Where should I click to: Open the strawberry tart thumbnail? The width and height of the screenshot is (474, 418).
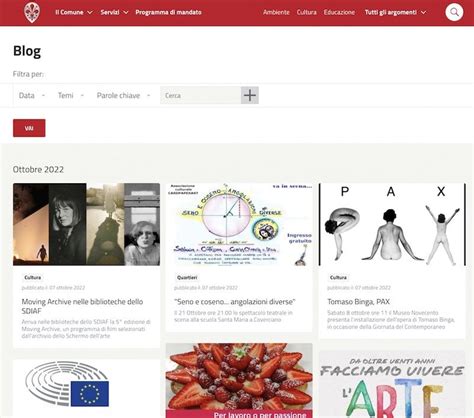(239, 380)
